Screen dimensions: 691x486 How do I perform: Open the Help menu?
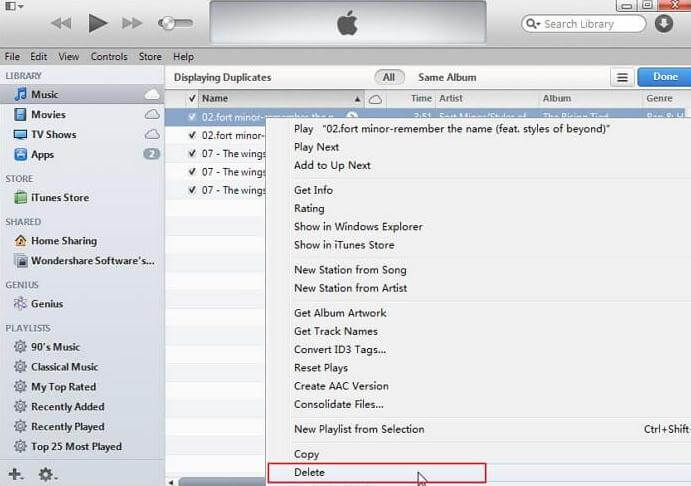coord(183,57)
